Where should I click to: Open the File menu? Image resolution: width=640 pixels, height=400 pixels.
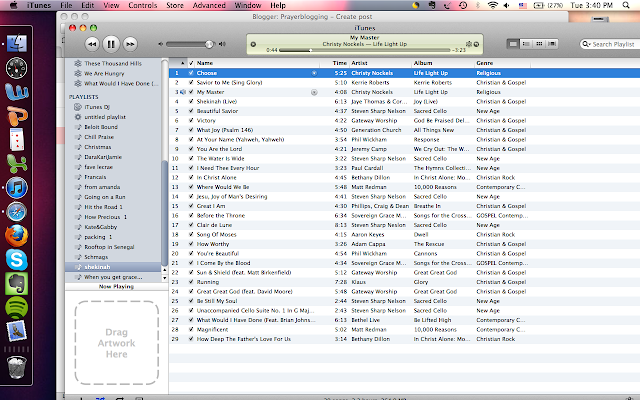click(x=66, y=5)
